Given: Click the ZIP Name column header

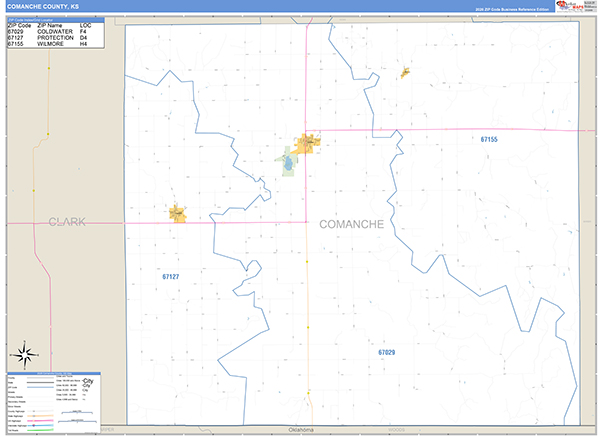Looking at the screenshot, I should pos(50,26).
